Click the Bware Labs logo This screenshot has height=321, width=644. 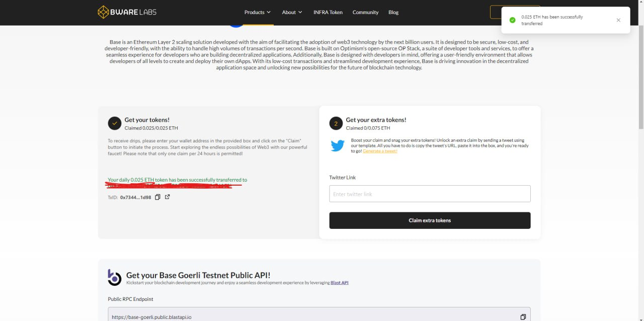tap(127, 12)
